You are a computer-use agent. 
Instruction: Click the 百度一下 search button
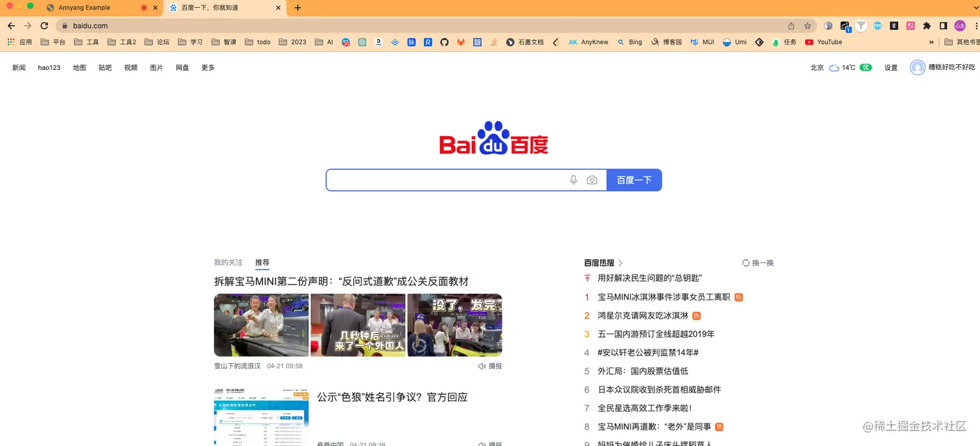[x=634, y=180]
